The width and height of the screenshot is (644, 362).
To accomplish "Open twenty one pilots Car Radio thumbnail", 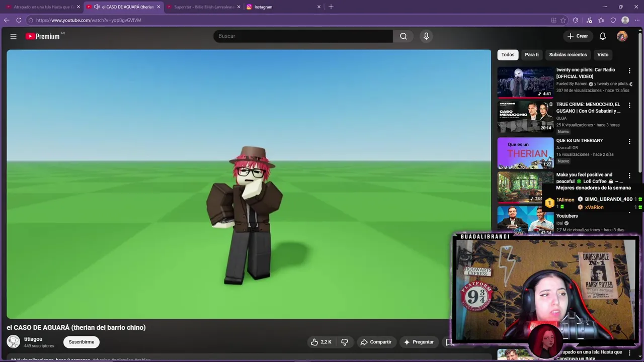I will pos(525,82).
